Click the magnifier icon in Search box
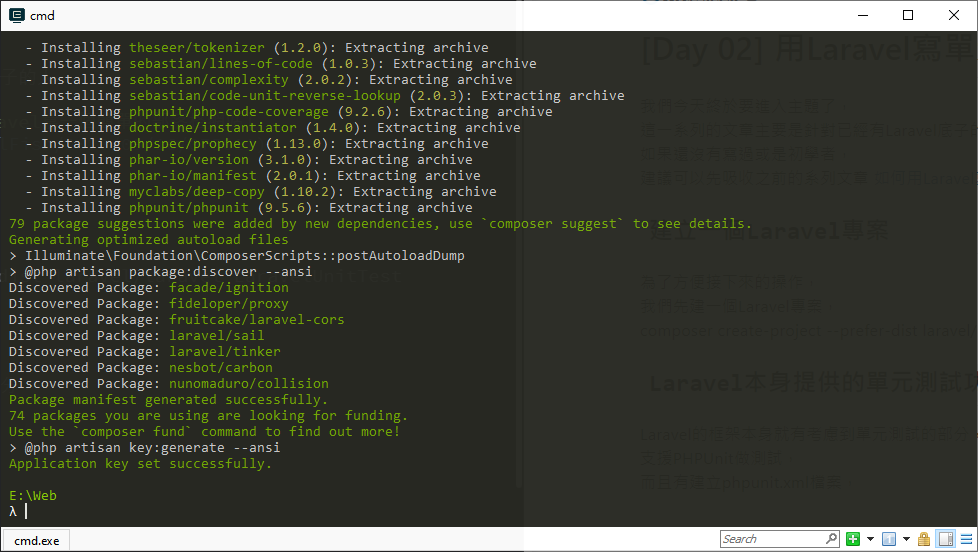 pos(831,538)
